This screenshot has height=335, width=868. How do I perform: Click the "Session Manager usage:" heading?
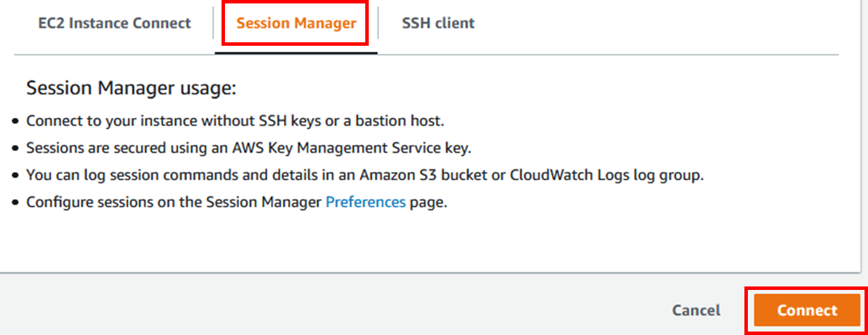131,88
